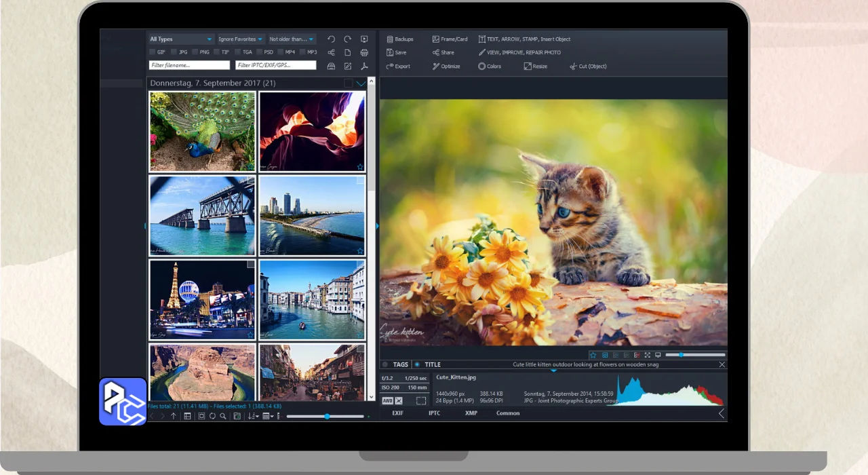The width and height of the screenshot is (868, 475).
Task: Enable the JPG file type checkbox
Action: pyautogui.click(x=174, y=52)
